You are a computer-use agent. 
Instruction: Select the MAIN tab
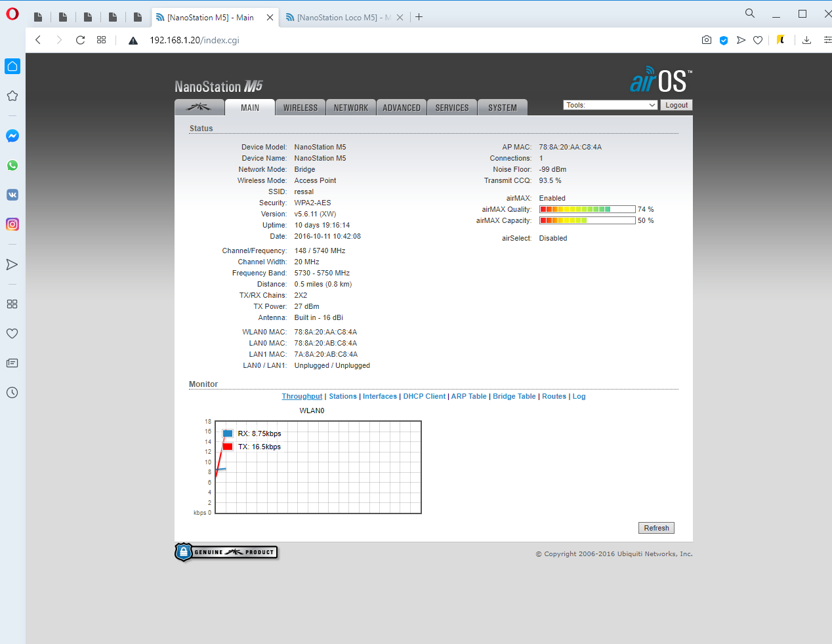pos(250,108)
